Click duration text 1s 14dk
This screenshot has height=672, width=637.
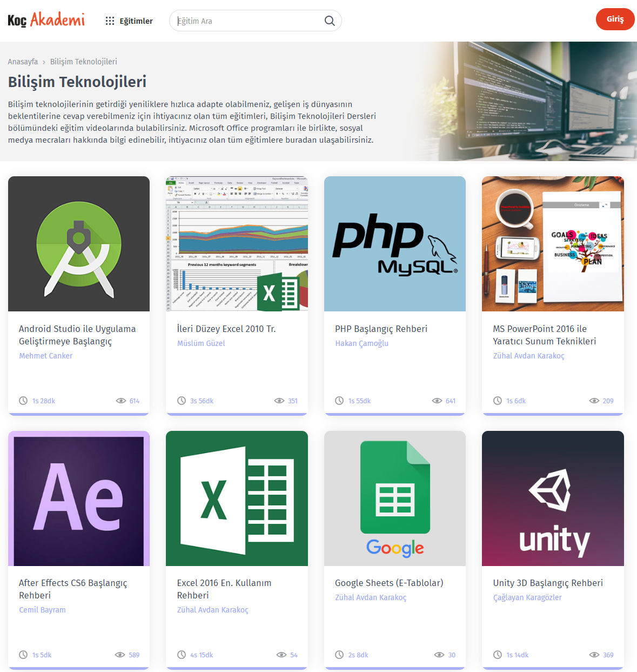pos(518,655)
